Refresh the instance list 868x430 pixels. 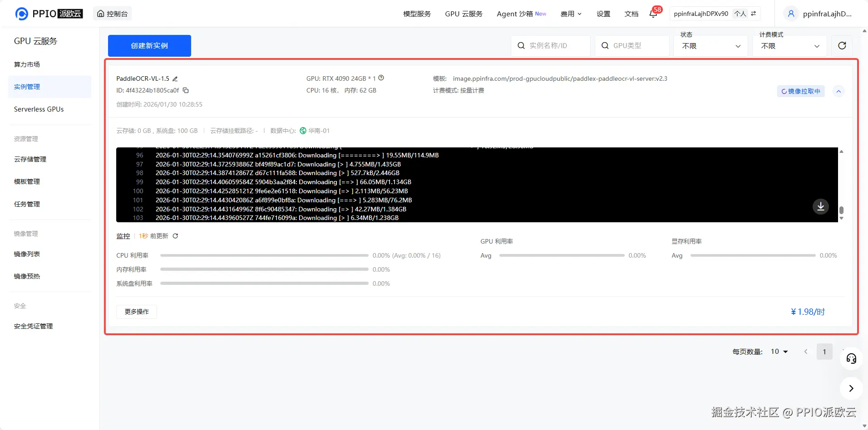tap(842, 46)
